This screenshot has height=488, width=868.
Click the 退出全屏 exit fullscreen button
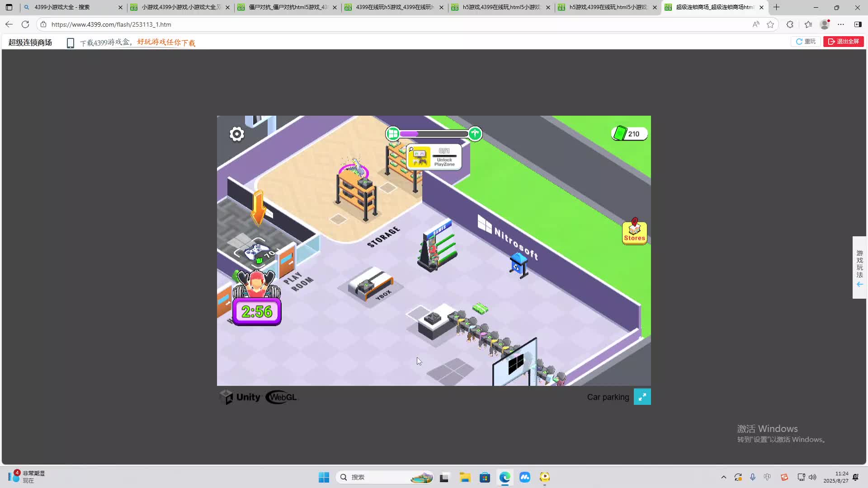click(x=843, y=42)
